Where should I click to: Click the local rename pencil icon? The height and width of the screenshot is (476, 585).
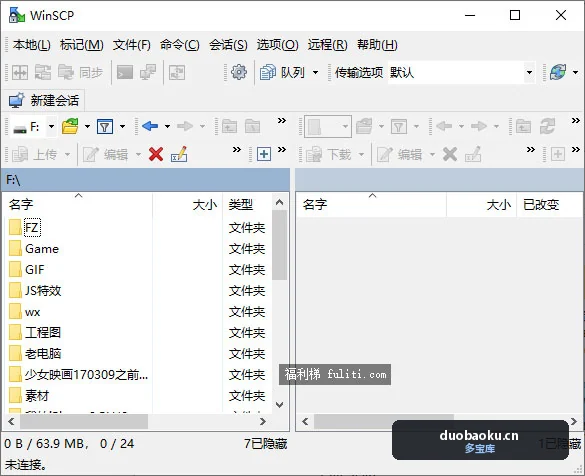pos(179,154)
